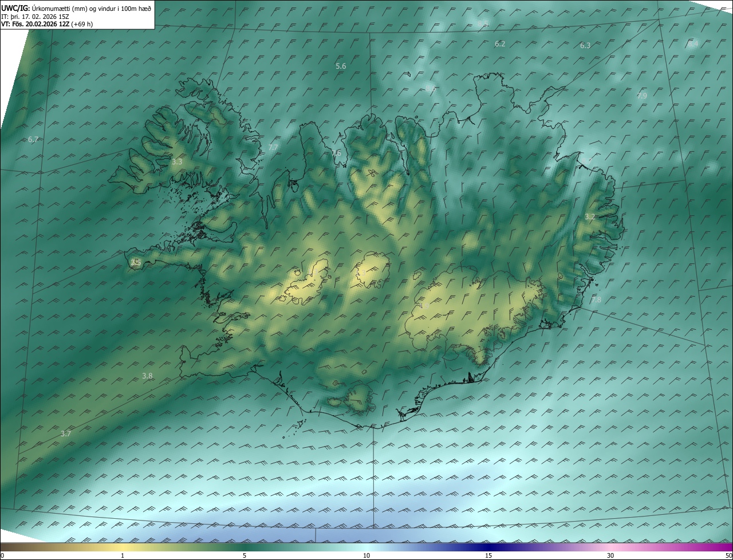733x560 pixels.
Task: Click the '50' tick on the color scale
Action: point(728,555)
